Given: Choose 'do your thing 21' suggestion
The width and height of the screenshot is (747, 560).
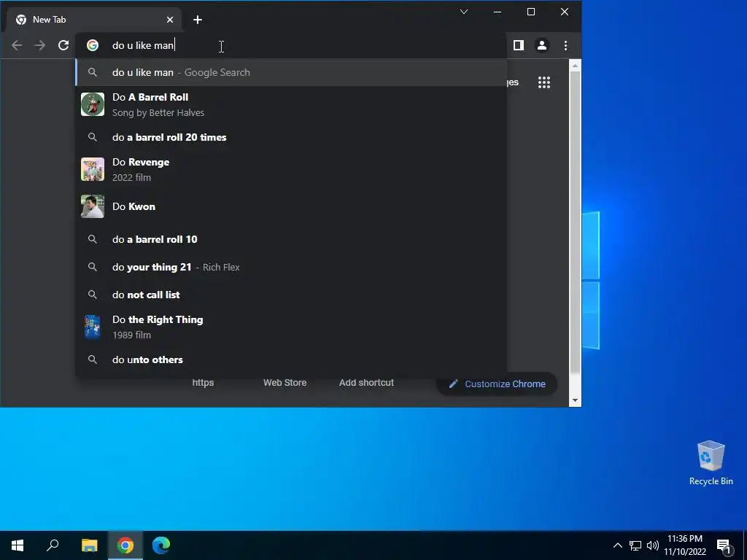Looking at the screenshot, I should tap(290, 267).
